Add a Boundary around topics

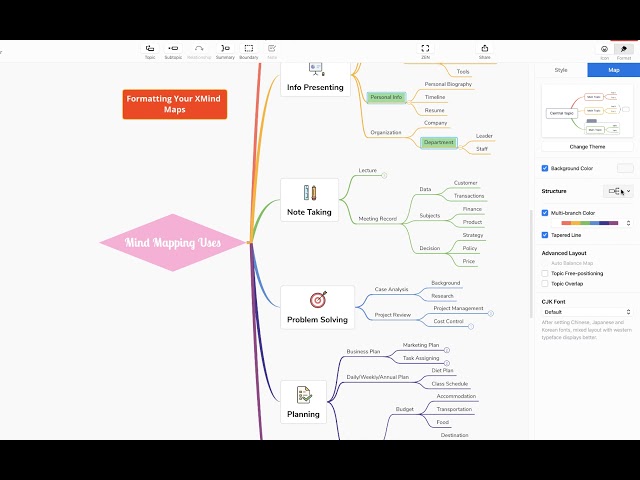point(249,51)
